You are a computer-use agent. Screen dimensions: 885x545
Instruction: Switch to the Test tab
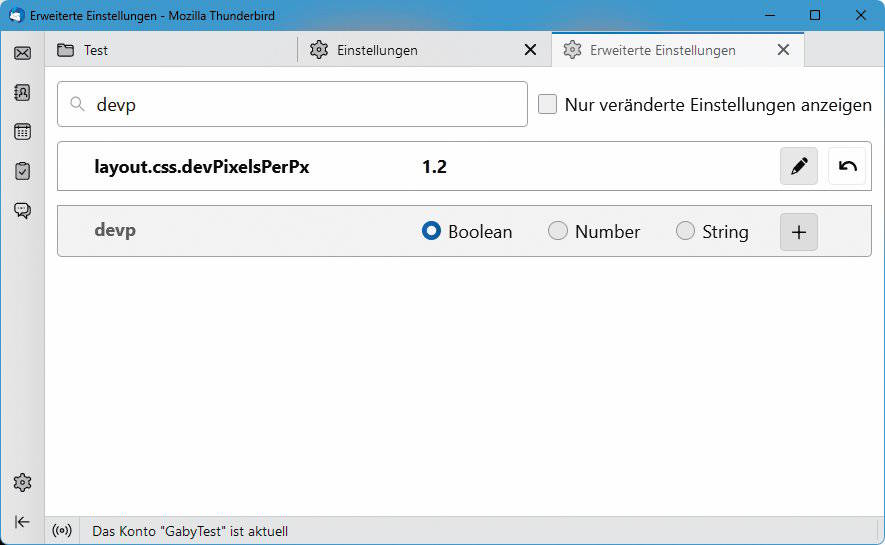click(x=170, y=50)
